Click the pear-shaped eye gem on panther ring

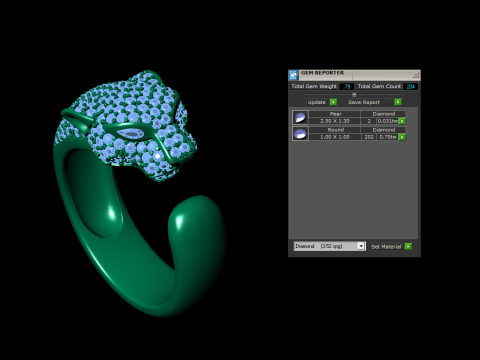(130, 134)
